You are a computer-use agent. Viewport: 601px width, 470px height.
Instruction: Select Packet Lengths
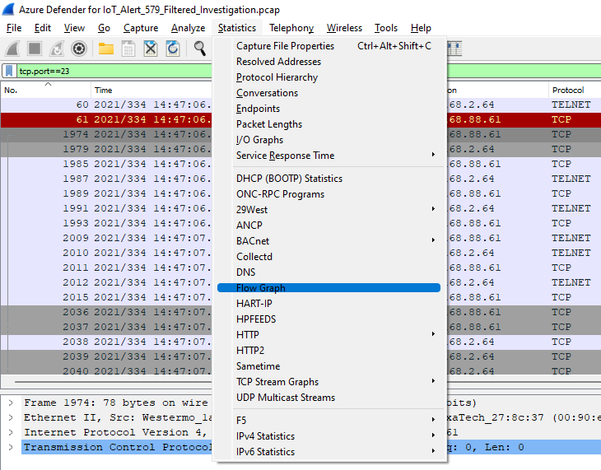(x=328, y=125)
